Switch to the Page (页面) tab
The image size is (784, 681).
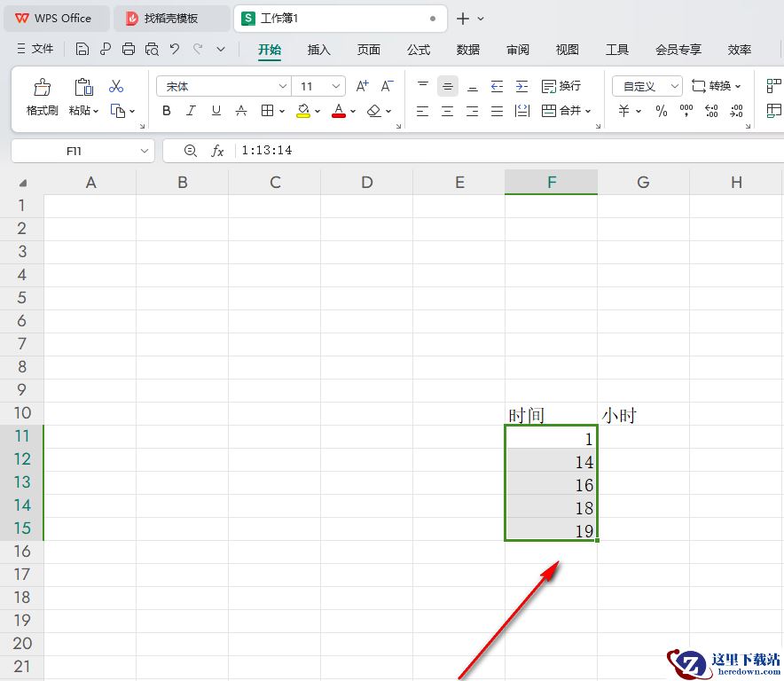click(x=369, y=50)
